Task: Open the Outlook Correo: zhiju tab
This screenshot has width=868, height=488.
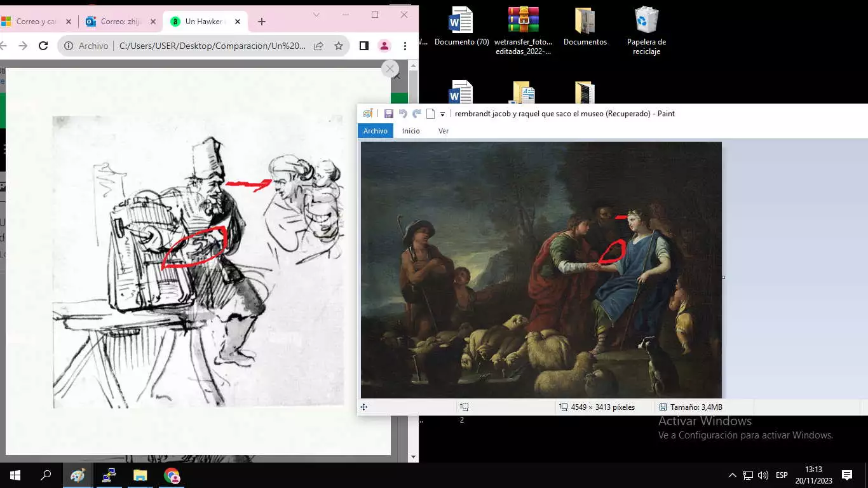Action: (121, 22)
